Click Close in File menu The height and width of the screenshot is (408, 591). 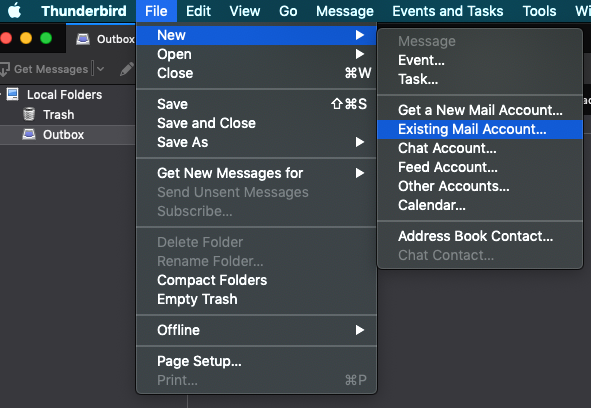(256, 73)
